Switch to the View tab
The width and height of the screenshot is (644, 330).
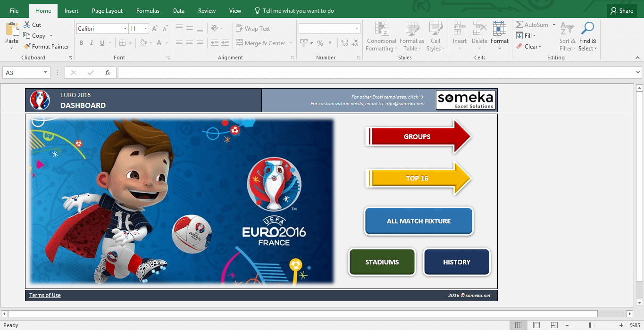[235, 10]
